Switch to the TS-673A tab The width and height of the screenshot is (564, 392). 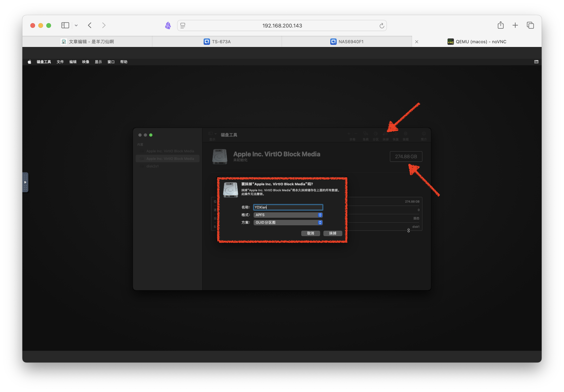[x=217, y=42]
